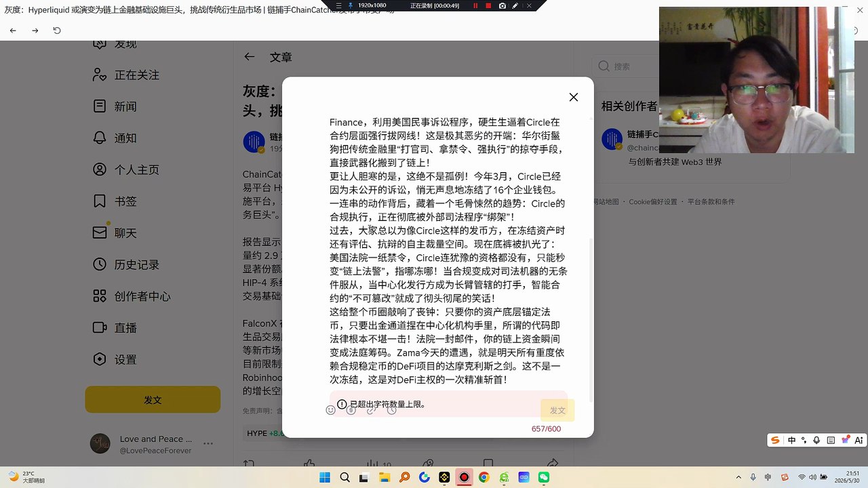Close the post composer dialog
The height and width of the screenshot is (488, 868).
click(574, 97)
